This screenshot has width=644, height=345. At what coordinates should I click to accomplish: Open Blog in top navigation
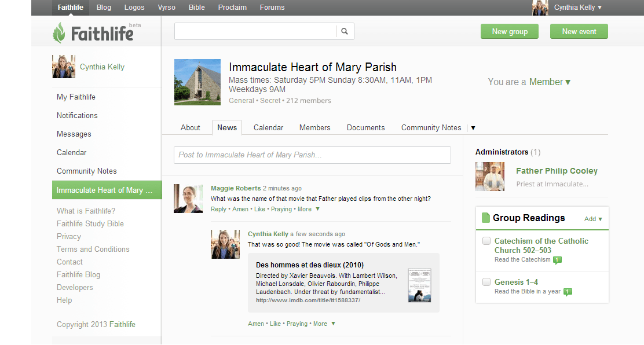coord(104,8)
